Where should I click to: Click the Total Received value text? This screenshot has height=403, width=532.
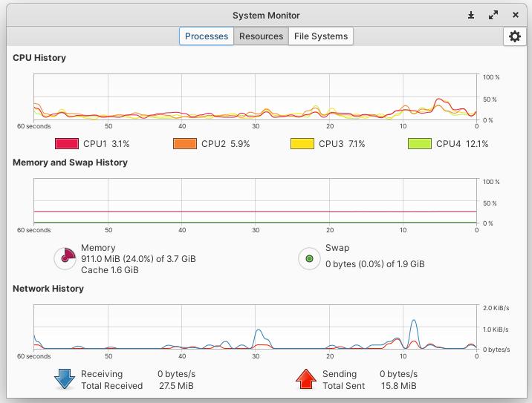tap(175, 386)
